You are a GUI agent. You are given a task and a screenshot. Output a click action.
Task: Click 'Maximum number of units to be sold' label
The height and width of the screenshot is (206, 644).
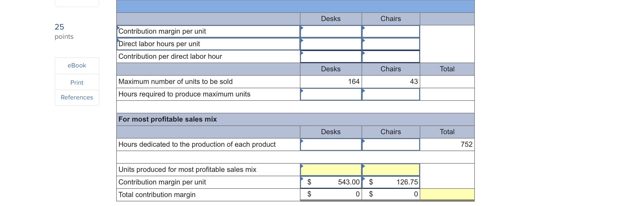click(x=175, y=82)
